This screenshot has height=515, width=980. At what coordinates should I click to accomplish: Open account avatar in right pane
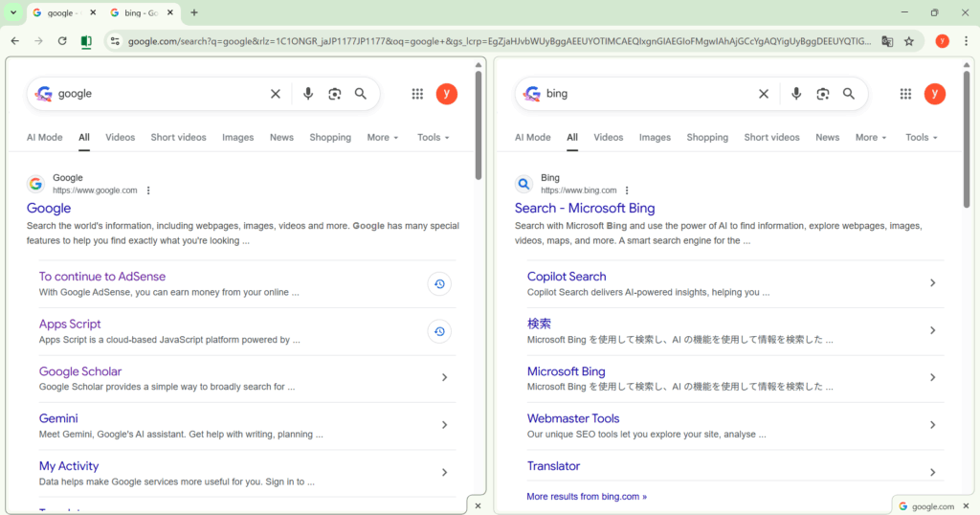(934, 94)
